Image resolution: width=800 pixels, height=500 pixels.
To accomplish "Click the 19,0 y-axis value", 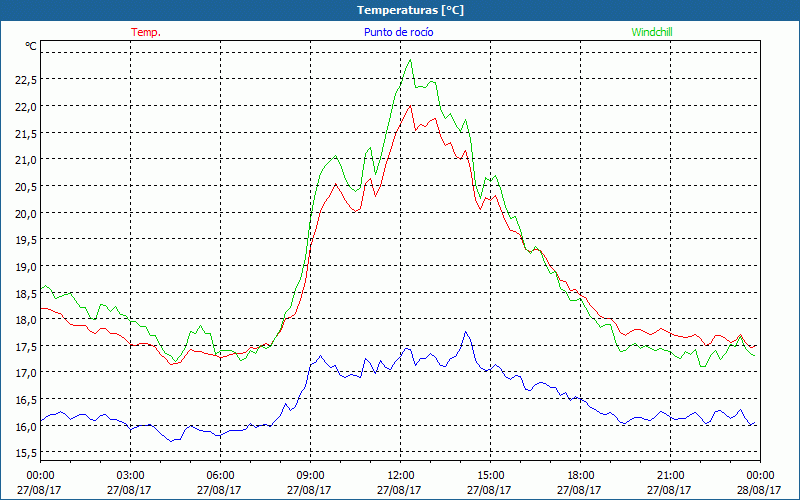I will pyautogui.click(x=25, y=266).
